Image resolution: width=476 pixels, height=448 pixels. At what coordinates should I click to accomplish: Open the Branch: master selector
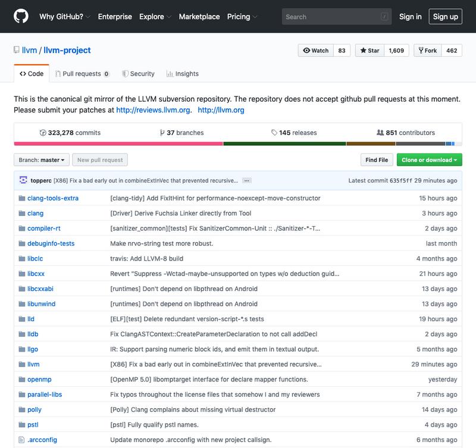tap(42, 160)
